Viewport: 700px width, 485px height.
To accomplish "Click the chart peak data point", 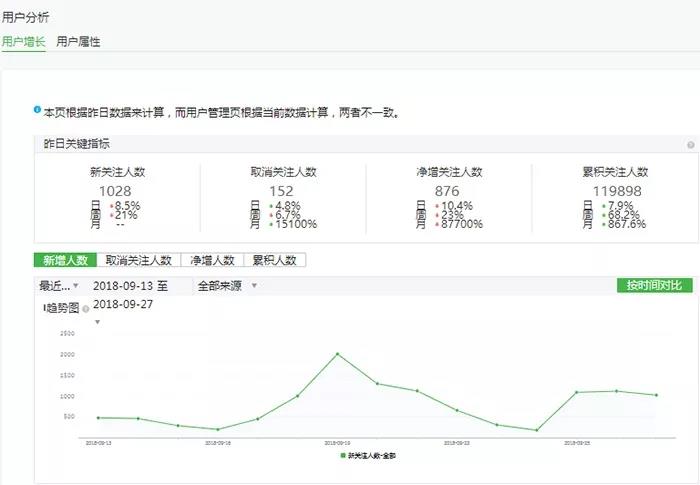I will point(337,354).
